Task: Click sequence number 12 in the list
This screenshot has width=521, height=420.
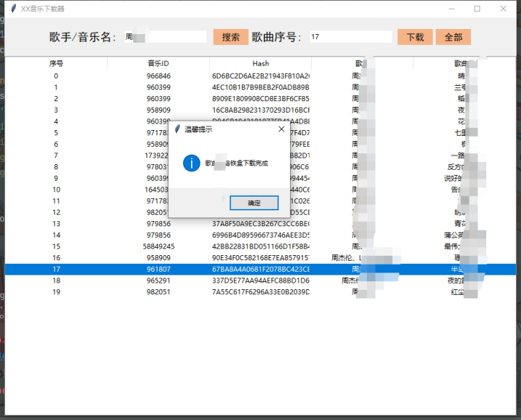Action: (x=56, y=212)
